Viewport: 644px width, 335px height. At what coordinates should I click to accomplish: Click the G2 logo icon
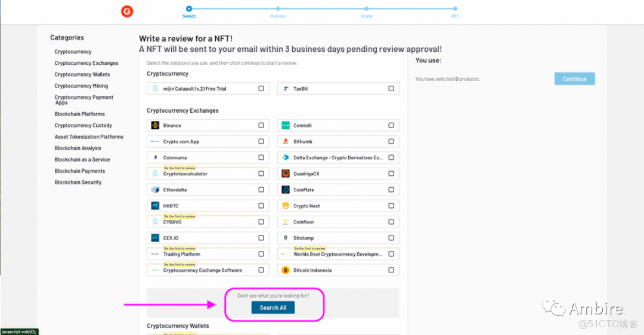point(127,11)
